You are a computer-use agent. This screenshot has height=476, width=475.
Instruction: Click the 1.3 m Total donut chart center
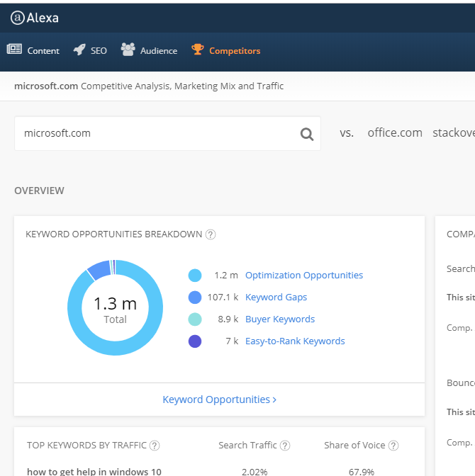(115, 309)
